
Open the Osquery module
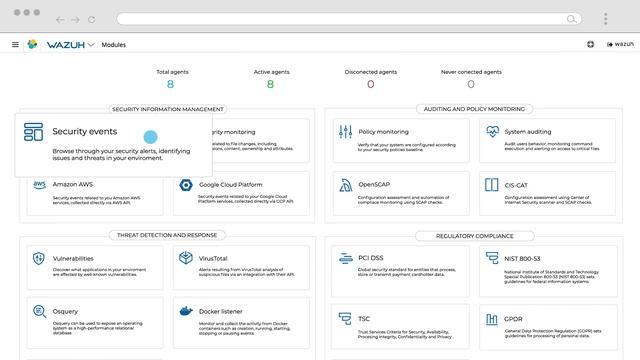pyautogui.click(x=95, y=322)
